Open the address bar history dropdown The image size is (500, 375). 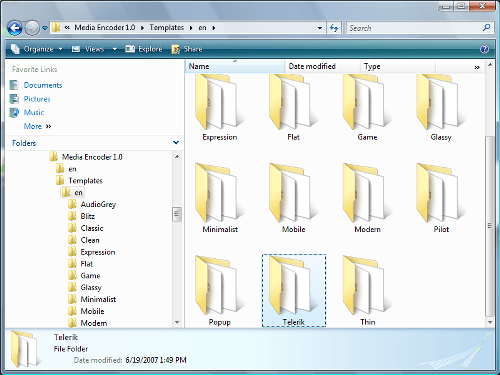[x=320, y=28]
